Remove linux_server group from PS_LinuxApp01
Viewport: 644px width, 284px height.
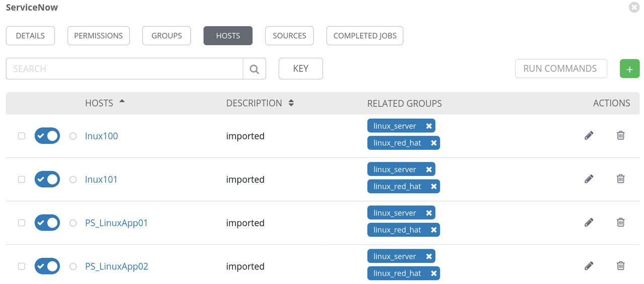(x=429, y=213)
